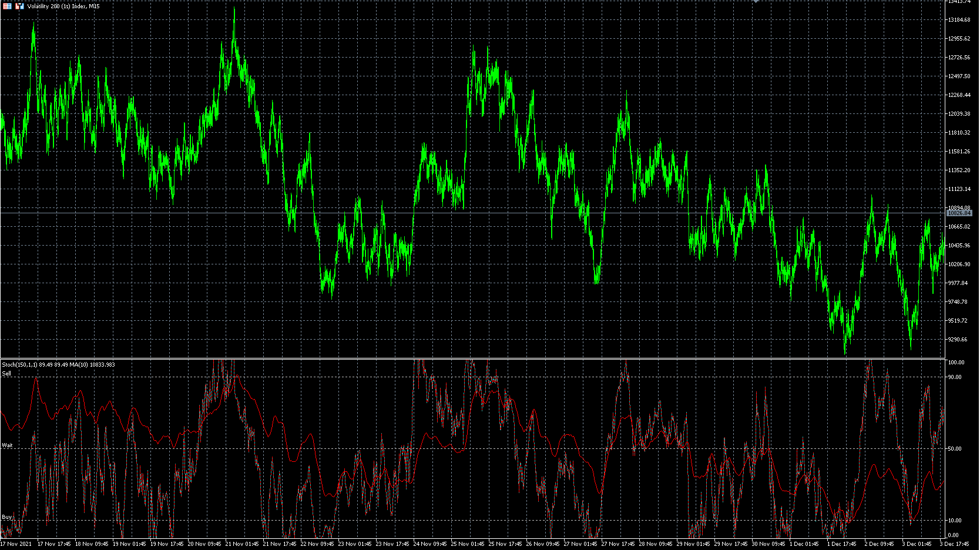Click the 26 Nov 09:45 time label
The width and height of the screenshot is (980, 550).
pos(543,544)
